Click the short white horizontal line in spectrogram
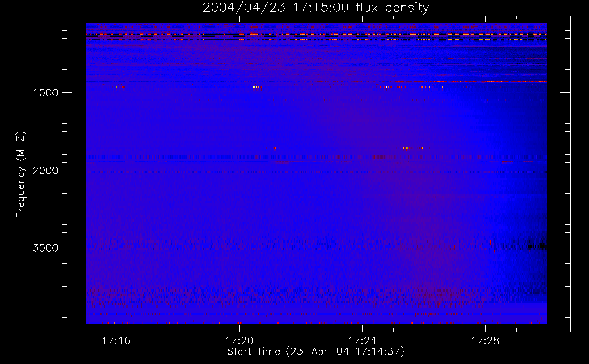 tap(332, 51)
